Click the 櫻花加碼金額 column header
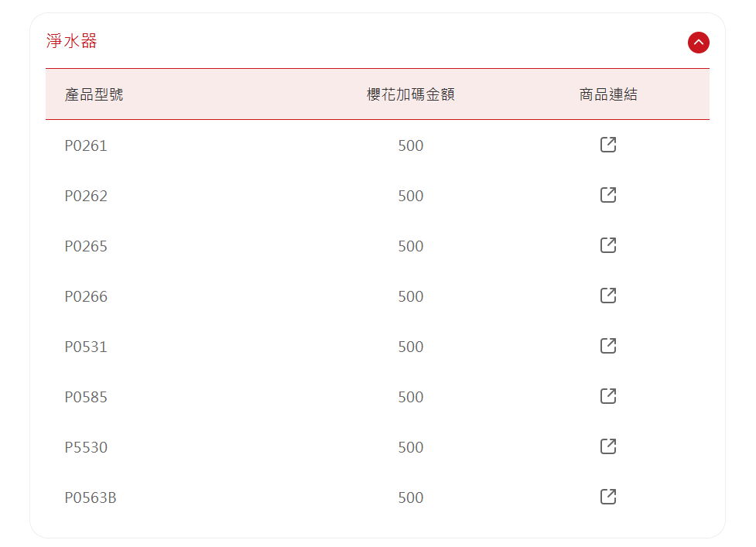 click(410, 95)
